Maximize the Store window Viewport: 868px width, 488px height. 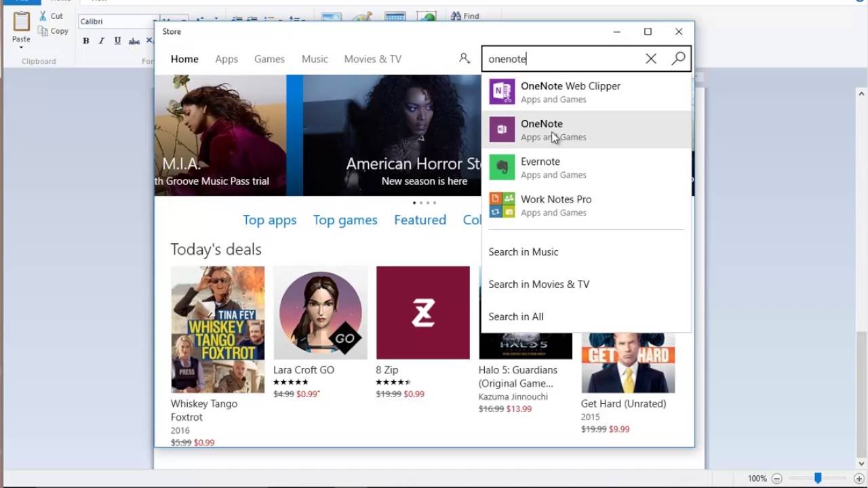(x=648, y=32)
